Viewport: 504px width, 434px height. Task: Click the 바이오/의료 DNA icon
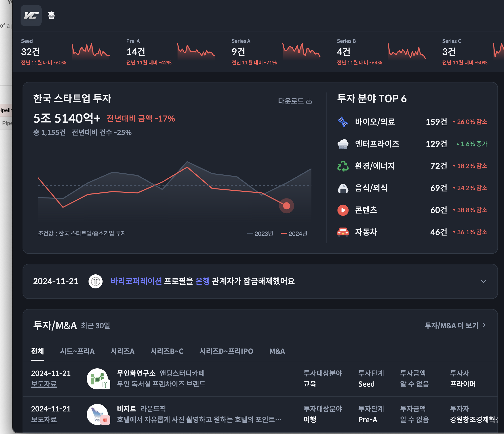[x=343, y=122]
